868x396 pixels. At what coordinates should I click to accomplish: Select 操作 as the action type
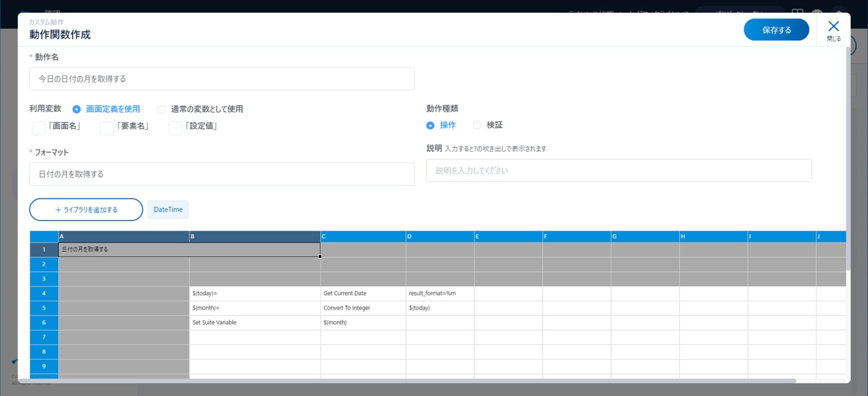(x=430, y=126)
